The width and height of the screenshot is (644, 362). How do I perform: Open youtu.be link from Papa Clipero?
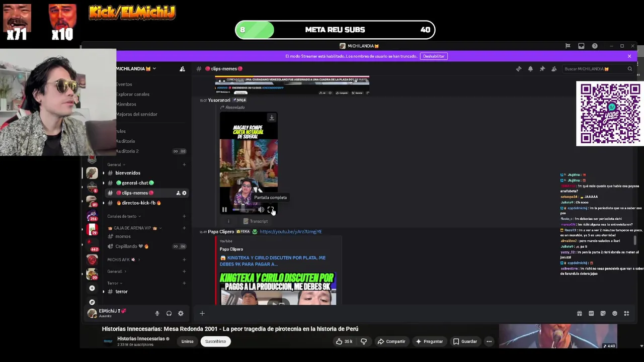pyautogui.click(x=290, y=232)
